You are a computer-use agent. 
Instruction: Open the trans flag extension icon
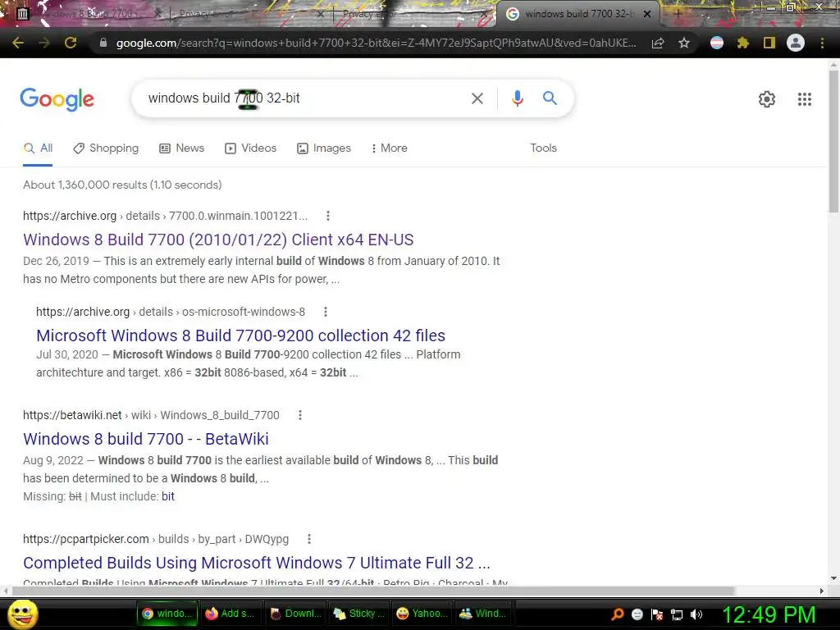[x=717, y=43]
